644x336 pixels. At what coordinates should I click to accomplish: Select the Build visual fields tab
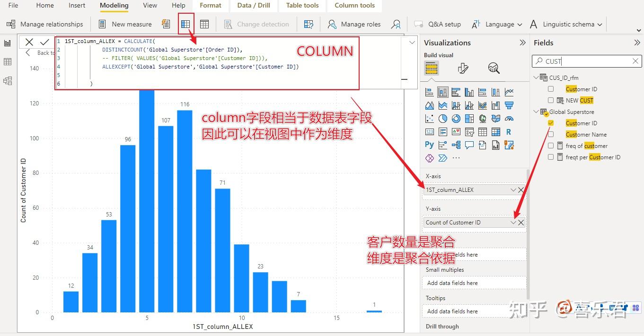pyautogui.click(x=431, y=69)
